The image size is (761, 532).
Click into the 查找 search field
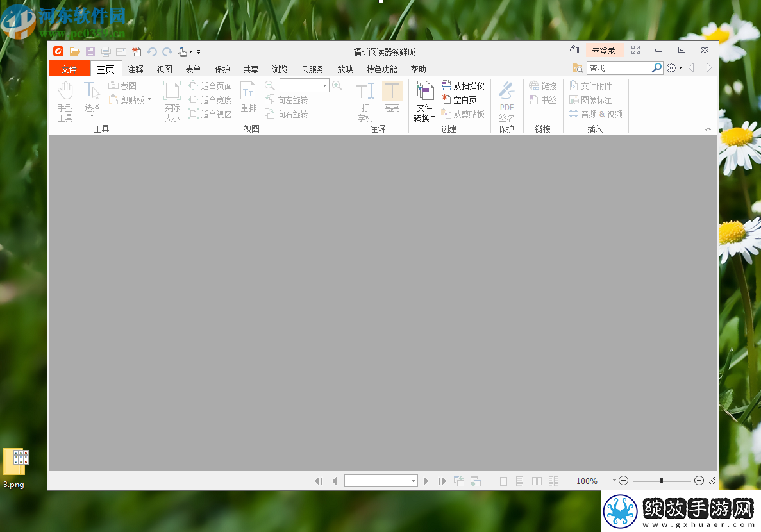coord(619,69)
